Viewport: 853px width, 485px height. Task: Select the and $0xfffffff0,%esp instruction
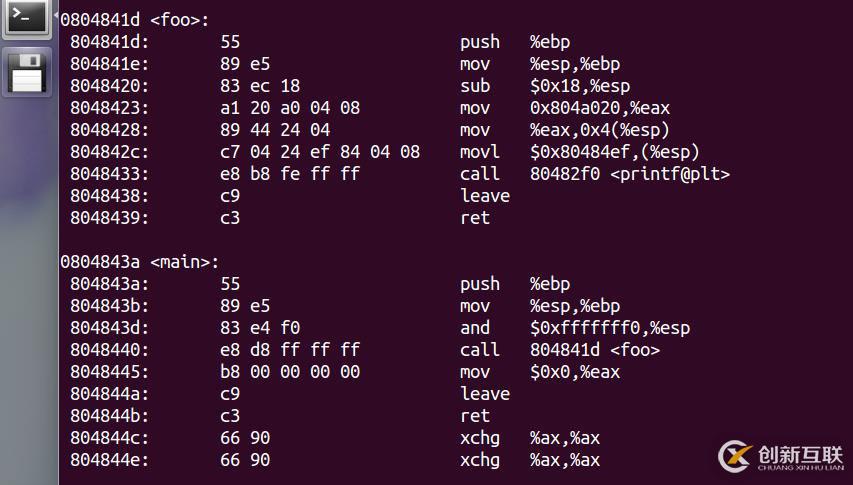pyautogui.click(x=575, y=328)
